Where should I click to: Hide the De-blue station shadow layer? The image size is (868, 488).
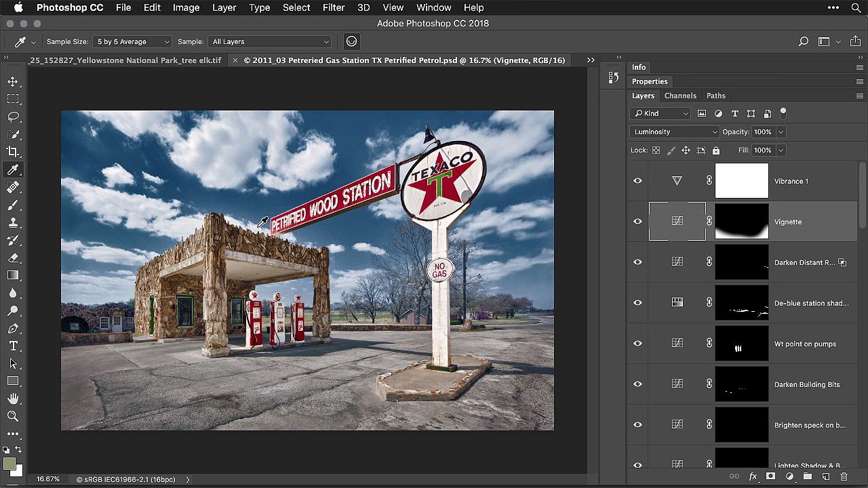click(637, 303)
